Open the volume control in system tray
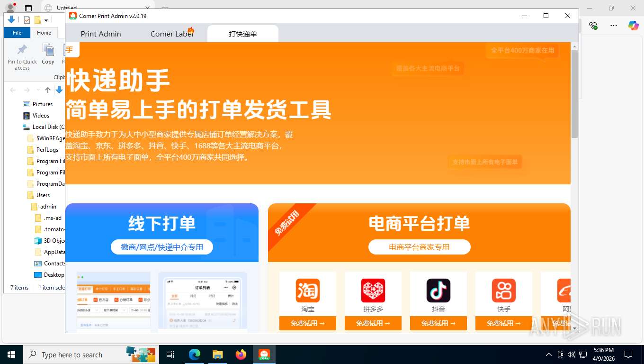The width and height of the screenshot is (644, 364). click(x=571, y=355)
